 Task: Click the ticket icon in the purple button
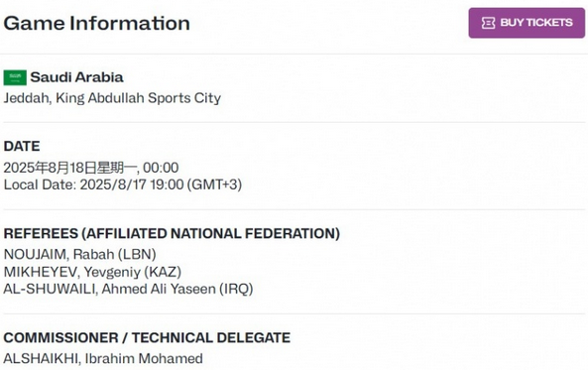point(488,23)
